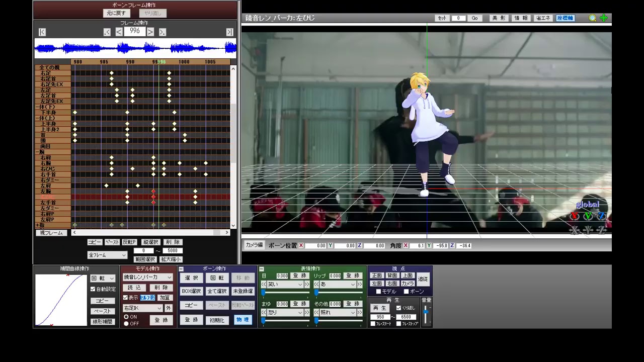
Task: Click the BOX選択 button
Action: 191,291
